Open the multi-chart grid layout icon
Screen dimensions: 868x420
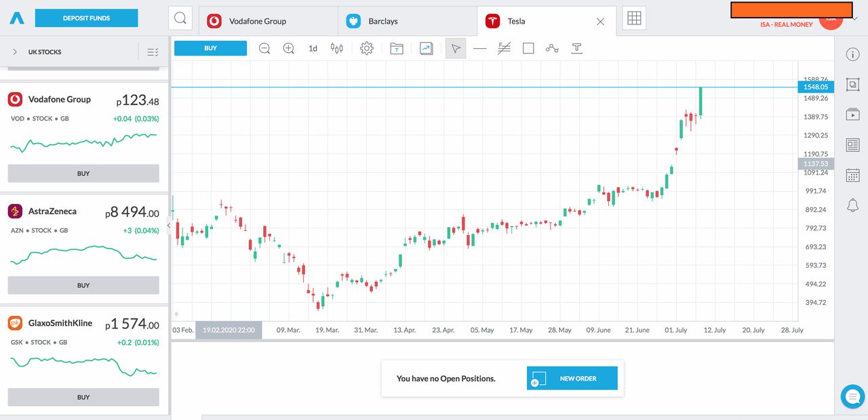pyautogui.click(x=634, y=19)
